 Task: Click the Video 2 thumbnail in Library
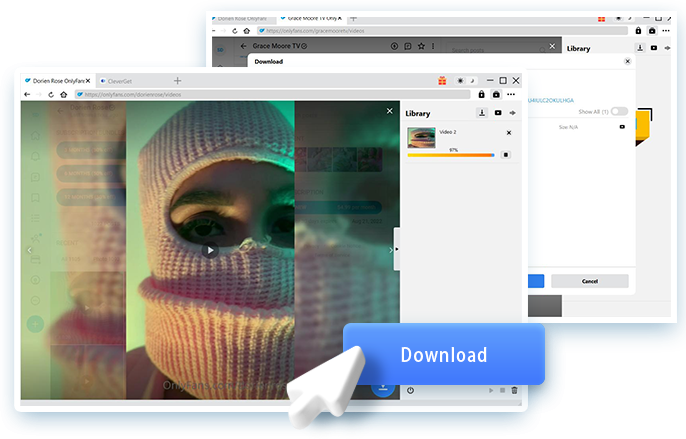tap(421, 137)
